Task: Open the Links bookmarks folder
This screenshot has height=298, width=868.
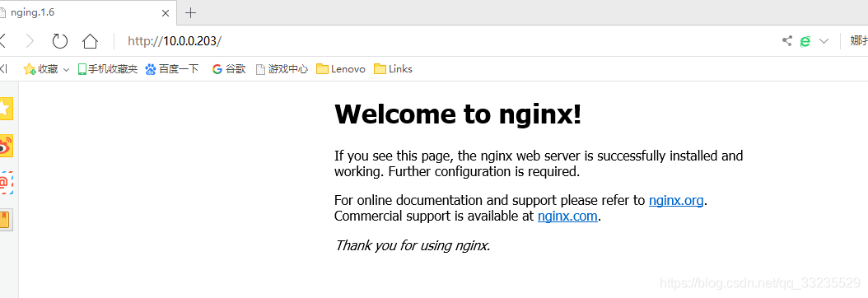Action: pyautogui.click(x=393, y=69)
